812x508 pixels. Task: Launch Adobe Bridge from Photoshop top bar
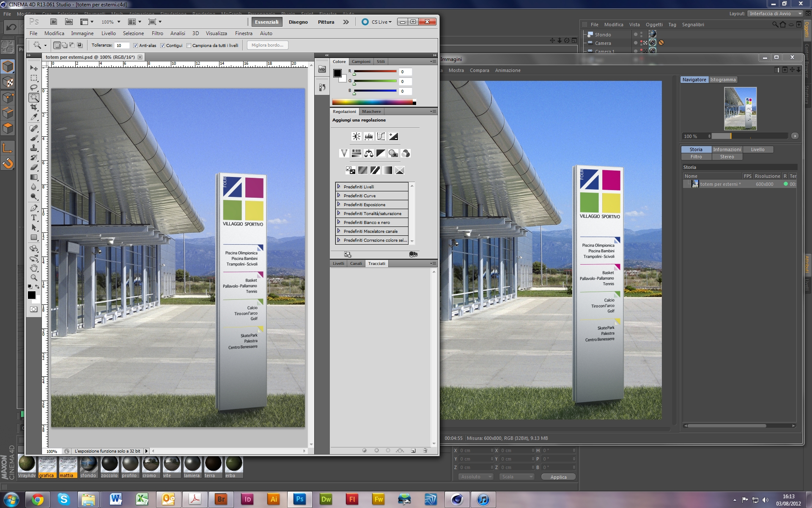54,22
